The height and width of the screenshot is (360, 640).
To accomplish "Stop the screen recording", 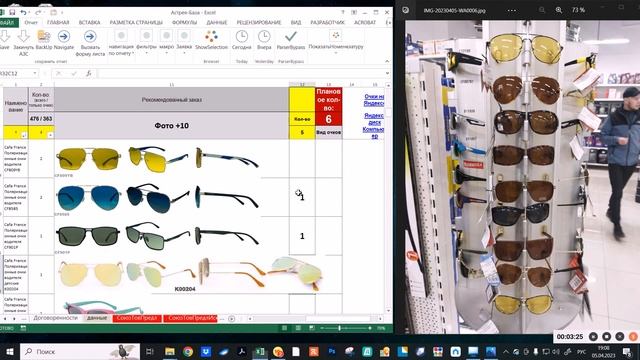I will 607,336.
